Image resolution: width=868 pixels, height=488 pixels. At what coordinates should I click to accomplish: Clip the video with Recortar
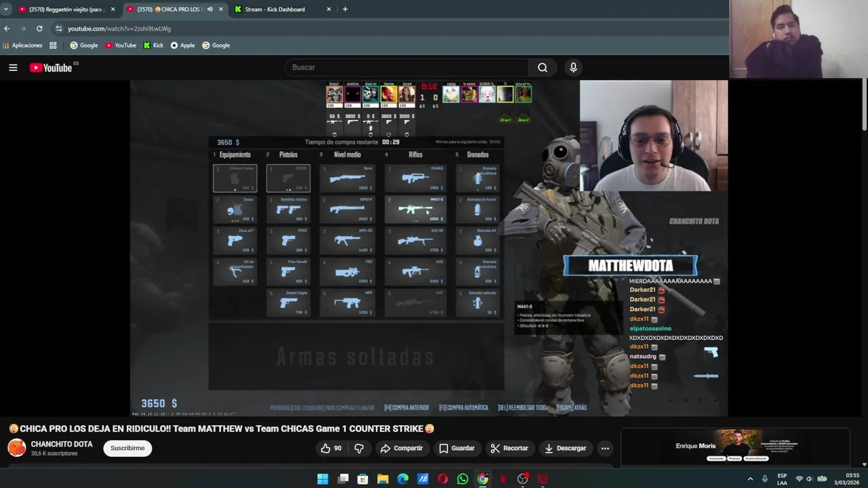(509, 448)
